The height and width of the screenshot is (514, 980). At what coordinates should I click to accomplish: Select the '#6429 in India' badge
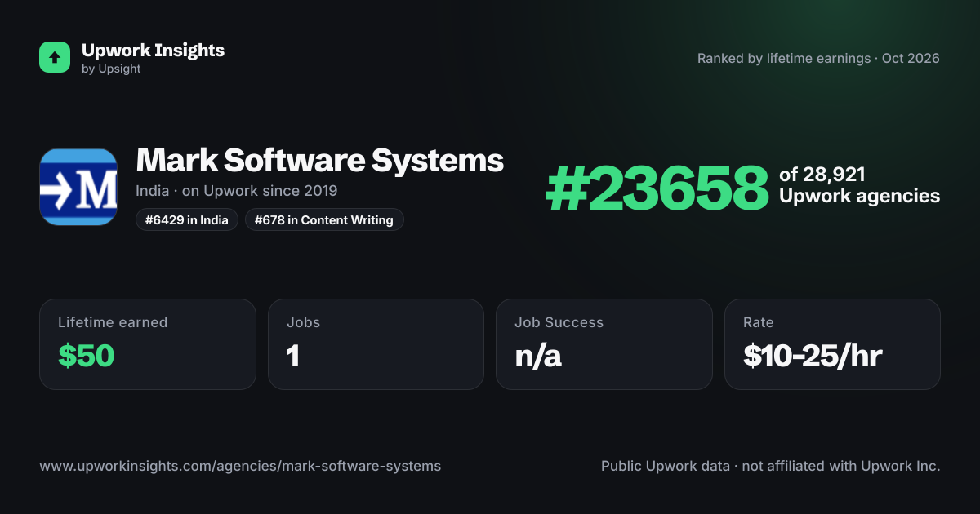187,219
